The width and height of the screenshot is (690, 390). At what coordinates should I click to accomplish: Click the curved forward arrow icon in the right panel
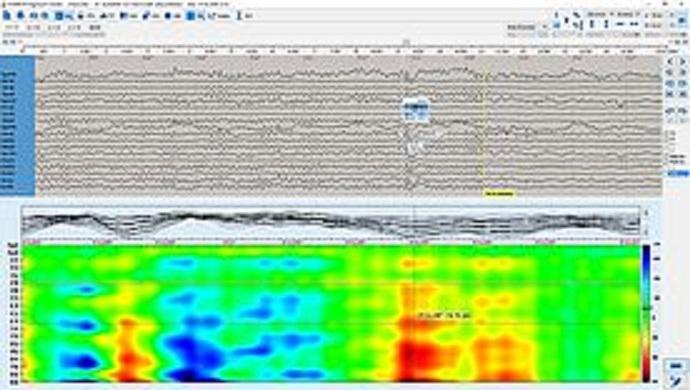pos(683,110)
